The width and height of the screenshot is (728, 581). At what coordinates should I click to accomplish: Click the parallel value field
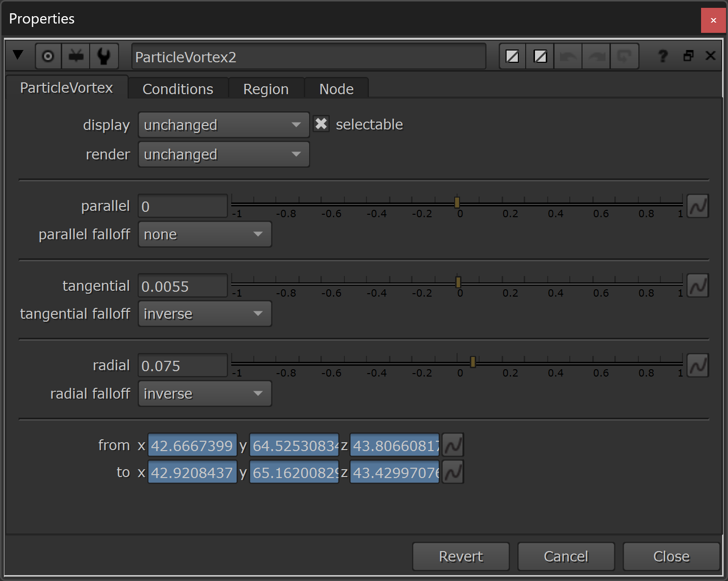183,206
